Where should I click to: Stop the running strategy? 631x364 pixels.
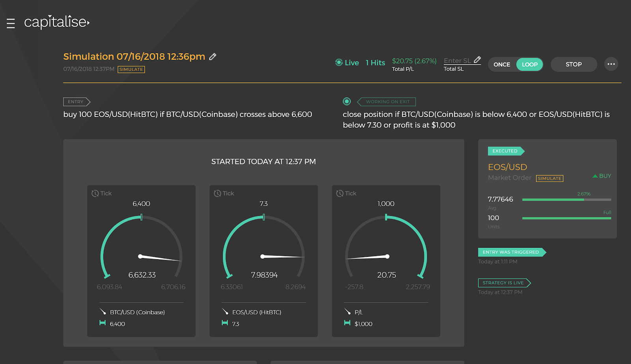click(x=574, y=64)
